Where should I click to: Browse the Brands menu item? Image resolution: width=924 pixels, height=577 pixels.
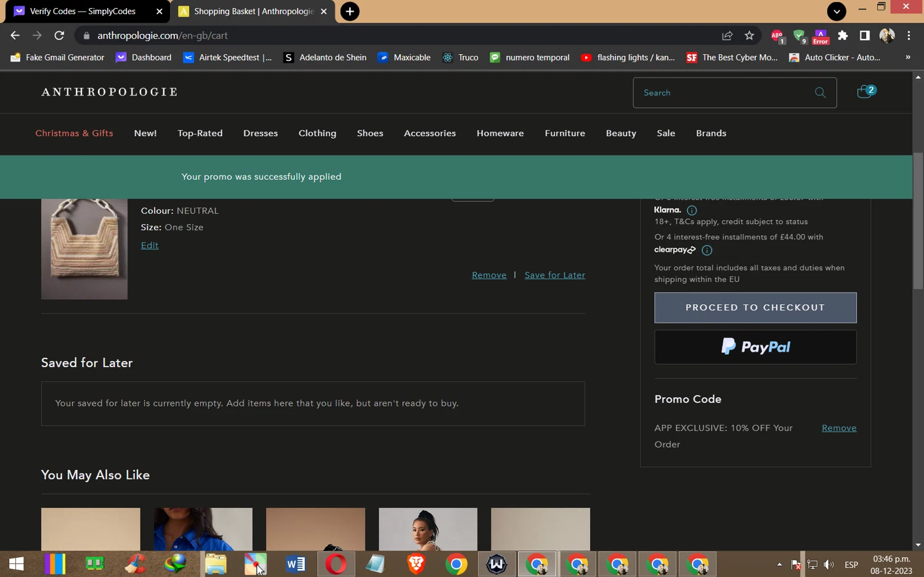click(711, 134)
